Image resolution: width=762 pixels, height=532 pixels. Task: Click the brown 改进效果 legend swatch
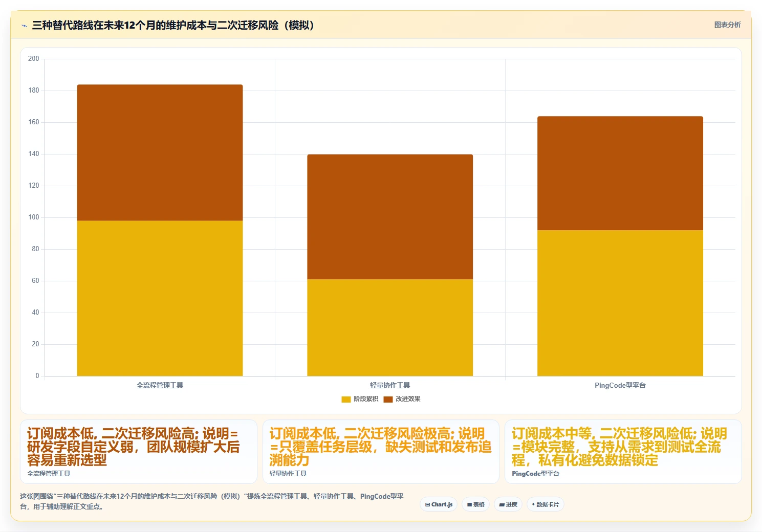pos(388,400)
